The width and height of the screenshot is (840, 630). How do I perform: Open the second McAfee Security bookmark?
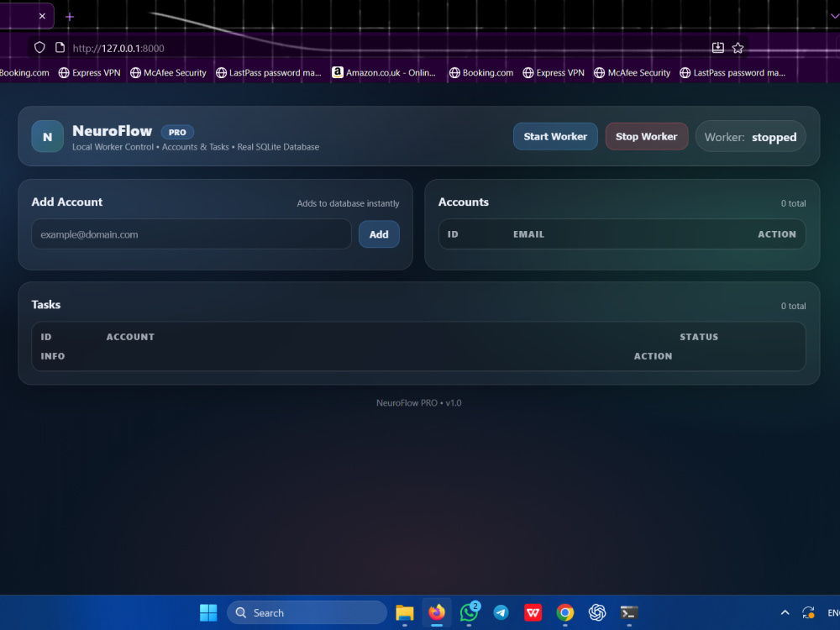[x=633, y=73]
